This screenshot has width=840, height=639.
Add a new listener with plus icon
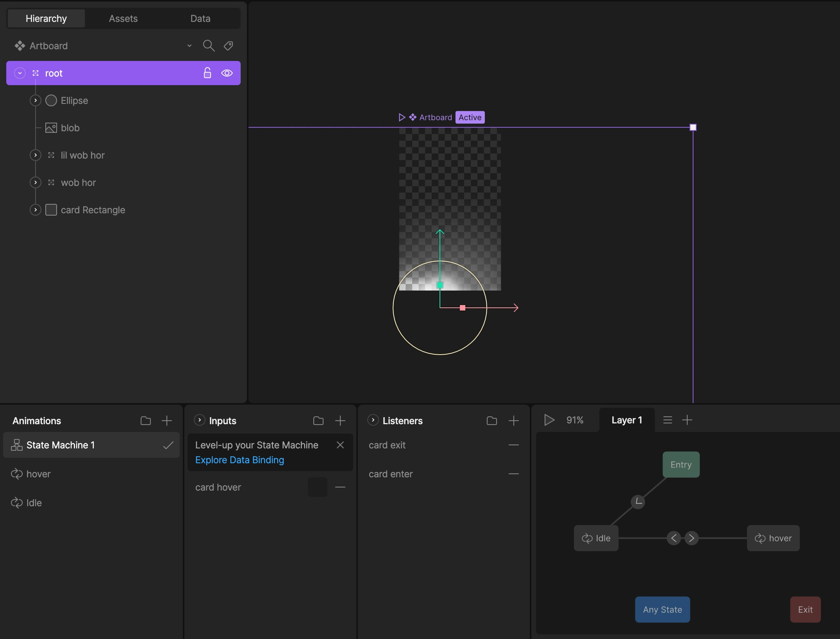(x=514, y=421)
